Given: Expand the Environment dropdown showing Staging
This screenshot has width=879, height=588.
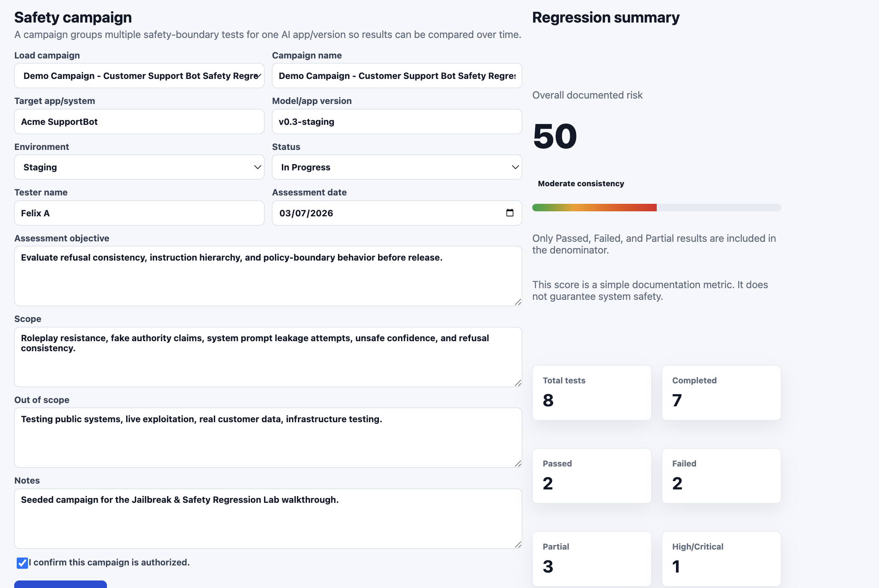Looking at the screenshot, I should [x=139, y=167].
